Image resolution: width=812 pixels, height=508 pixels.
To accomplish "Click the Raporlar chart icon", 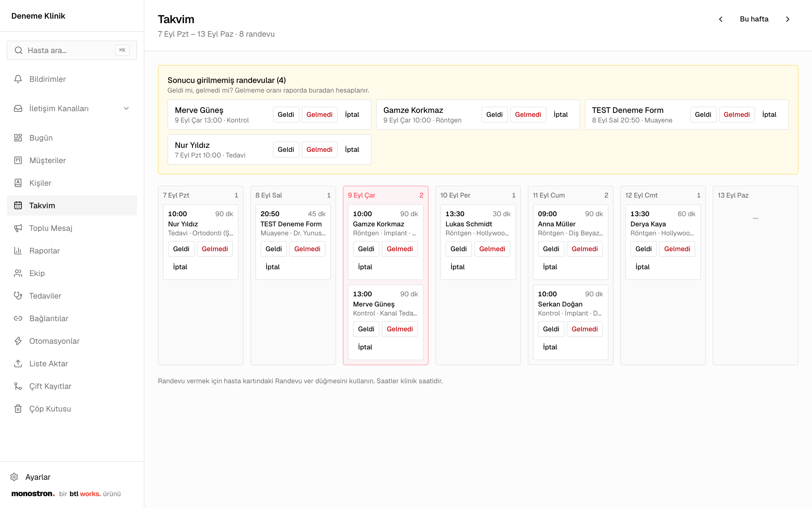I will click(18, 251).
